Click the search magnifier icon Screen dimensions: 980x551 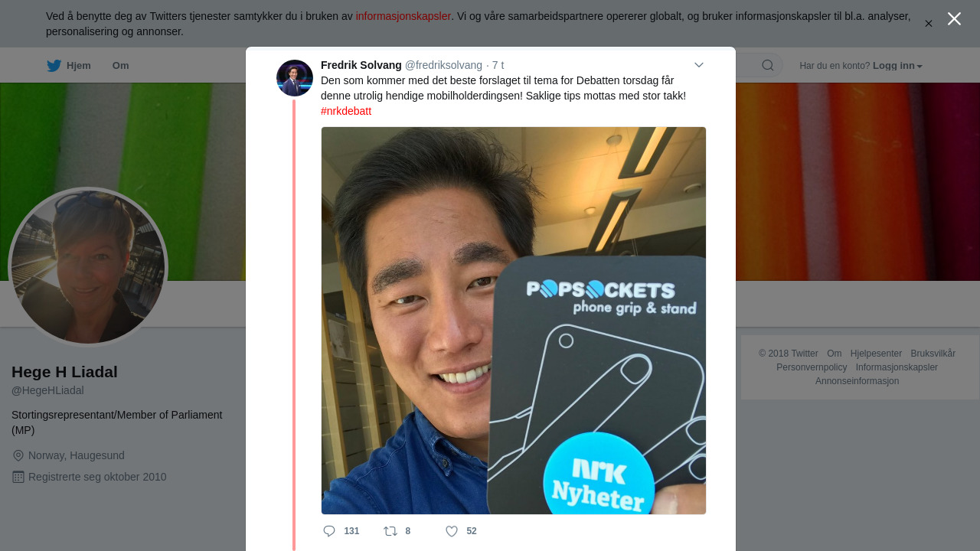pos(767,65)
